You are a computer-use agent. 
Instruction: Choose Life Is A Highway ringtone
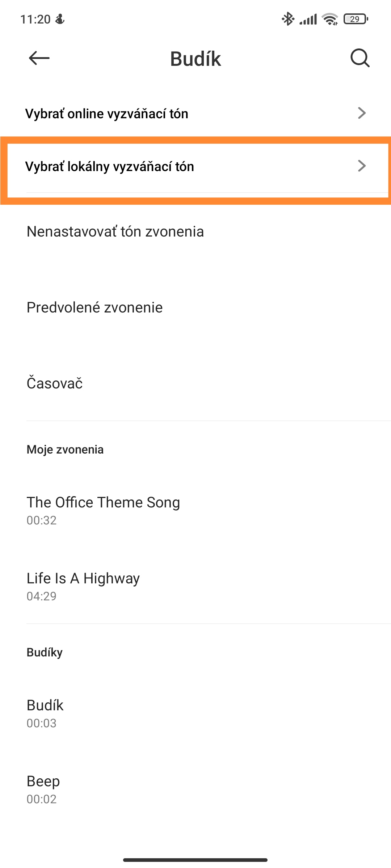(195, 586)
